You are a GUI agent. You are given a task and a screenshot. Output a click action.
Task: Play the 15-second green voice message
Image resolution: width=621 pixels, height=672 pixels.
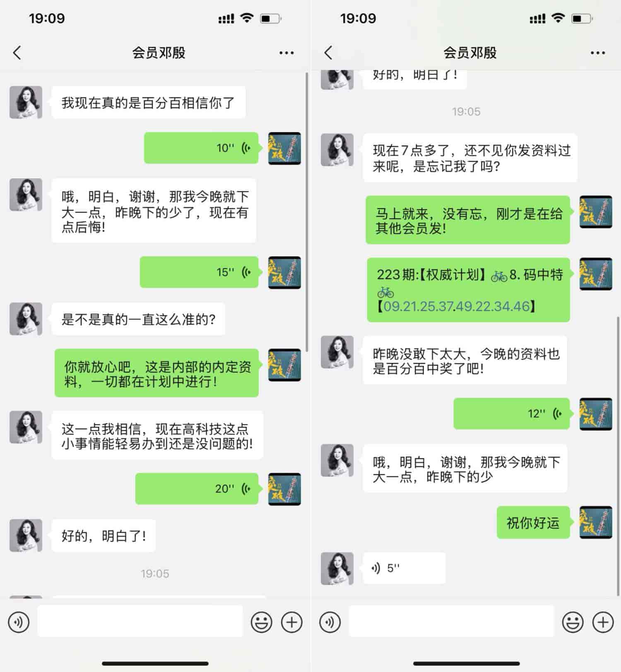click(x=199, y=272)
